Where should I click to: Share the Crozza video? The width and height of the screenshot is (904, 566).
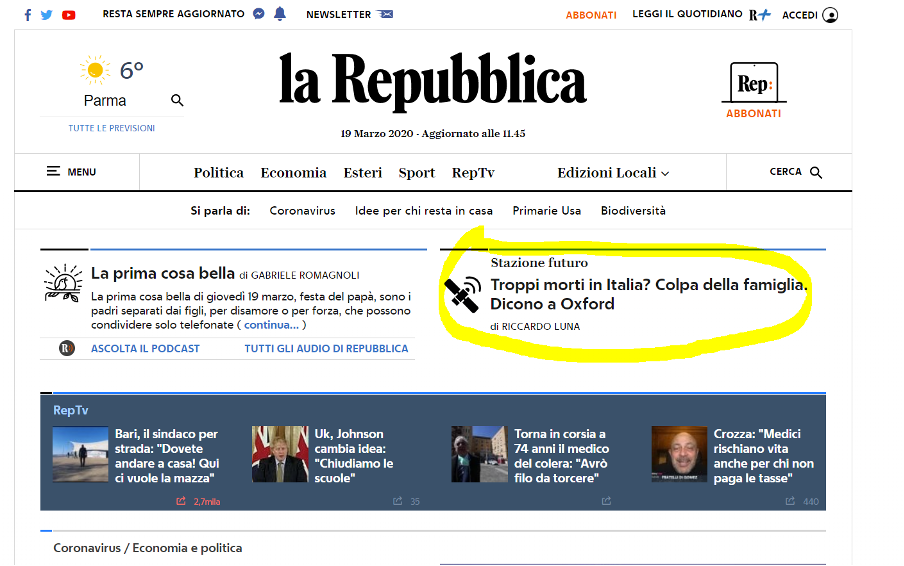click(x=790, y=501)
